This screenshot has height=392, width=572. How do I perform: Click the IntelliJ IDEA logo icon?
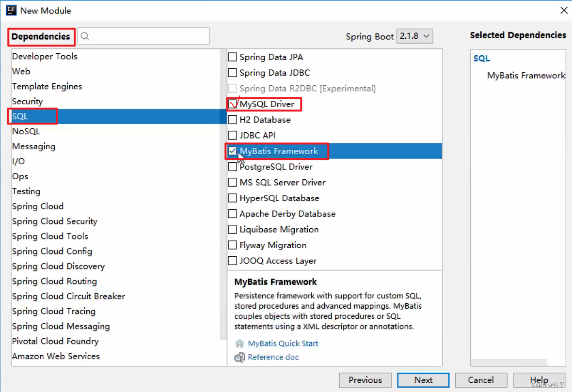pyautogui.click(x=11, y=10)
